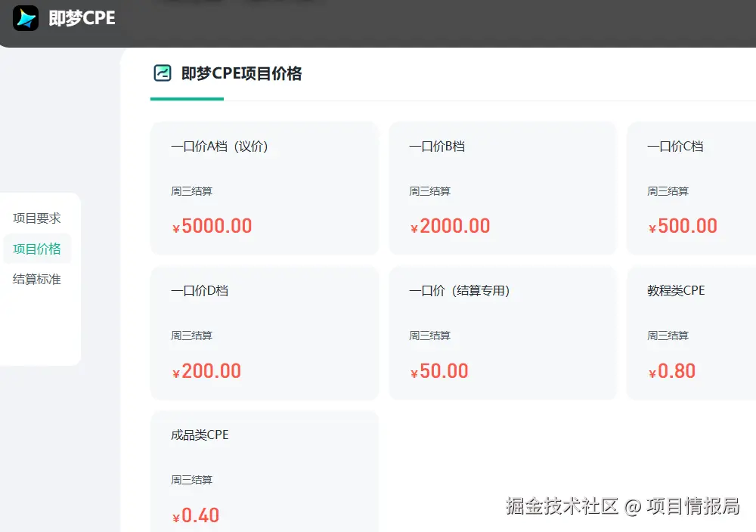
Task: Click the ¥0.40 price on 成品类CPE
Action: click(195, 515)
